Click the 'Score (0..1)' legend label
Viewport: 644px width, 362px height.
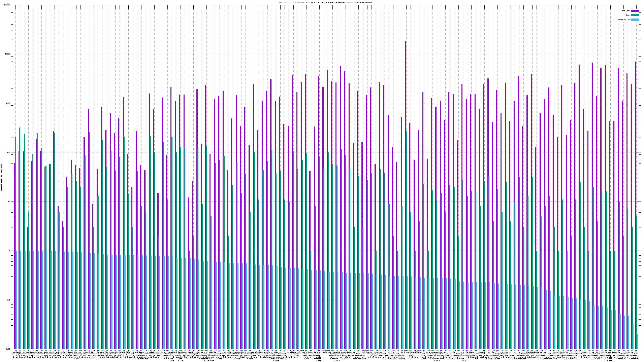point(624,20)
